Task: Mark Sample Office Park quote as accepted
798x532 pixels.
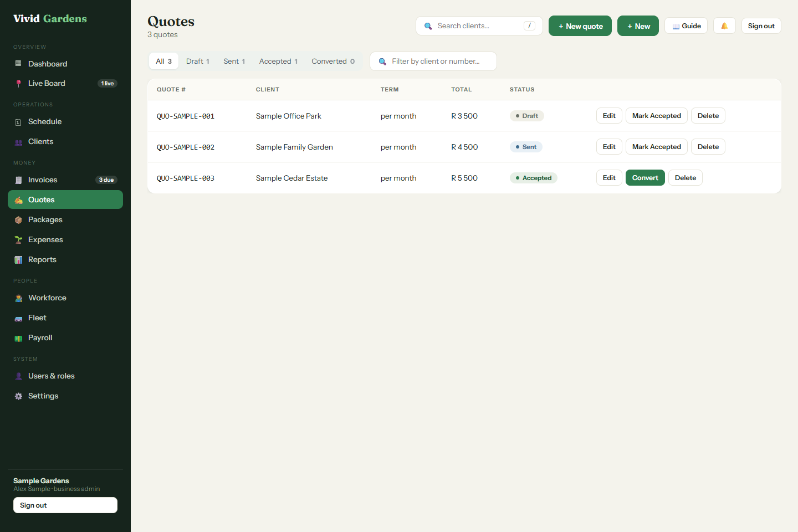Action: click(x=657, y=116)
